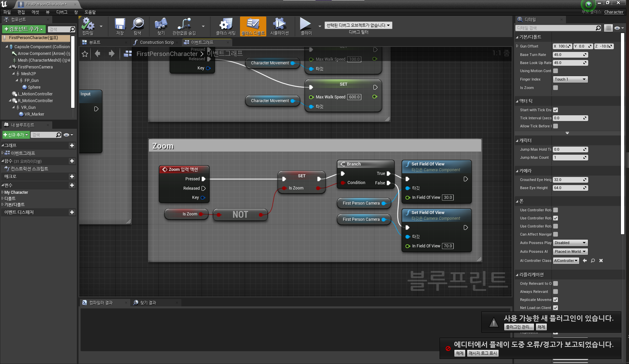The width and height of the screenshot is (629, 364).
Task: Toggle Can Affect Navigation checkbox
Action: [x=556, y=234]
